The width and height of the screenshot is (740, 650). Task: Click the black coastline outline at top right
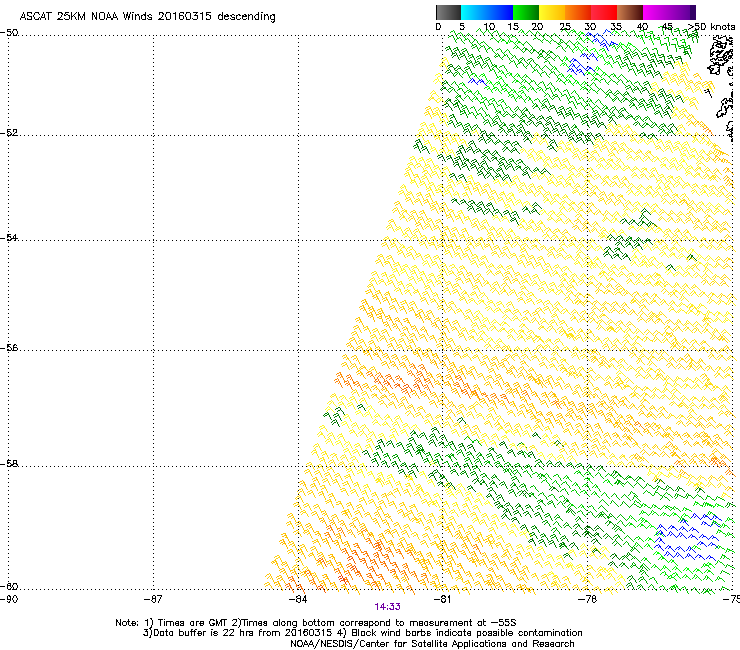[722, 54]
